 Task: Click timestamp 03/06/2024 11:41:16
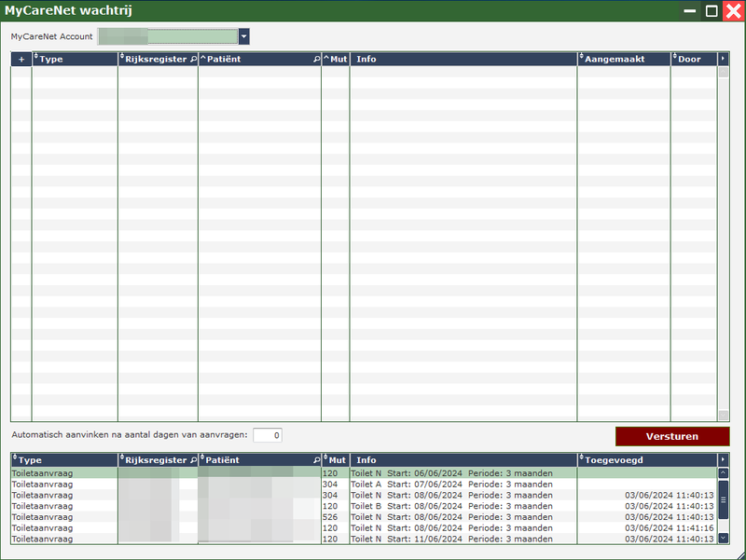pyautogui.click(x=669, y=527)
